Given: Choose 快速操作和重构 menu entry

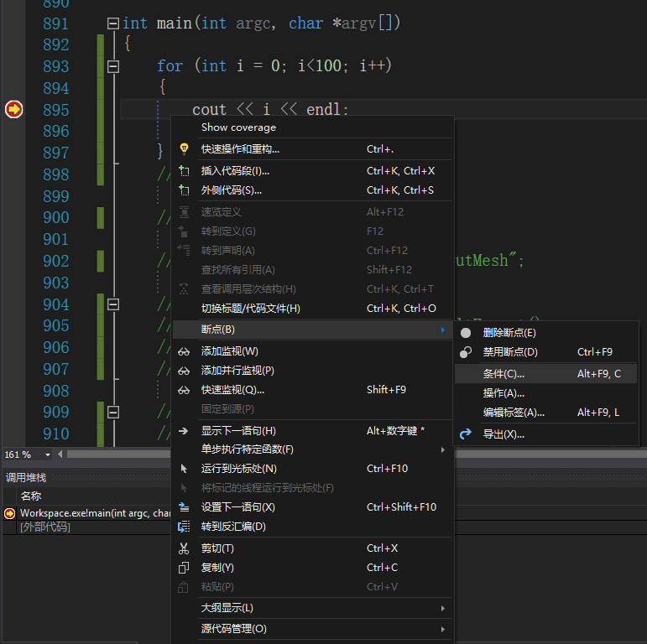Looking at the screenshot, I should tap(312, 148).
